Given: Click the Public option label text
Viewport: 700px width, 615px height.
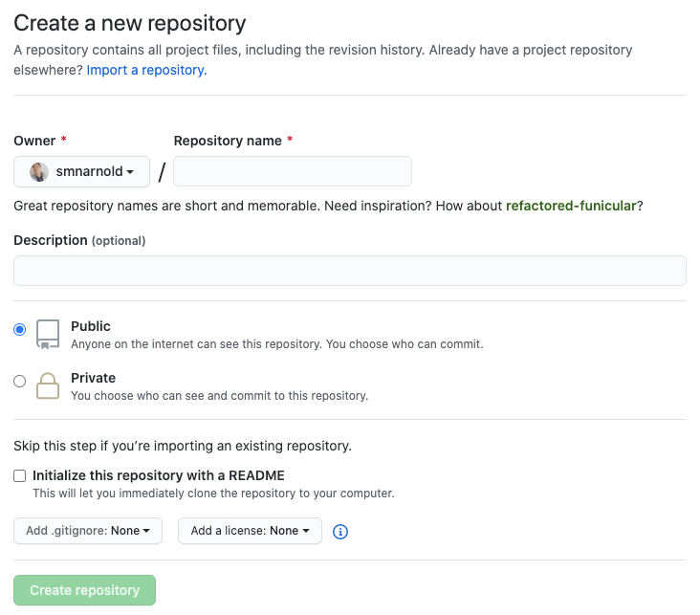Looking at the screenshot, I should (x=91, y=326).
